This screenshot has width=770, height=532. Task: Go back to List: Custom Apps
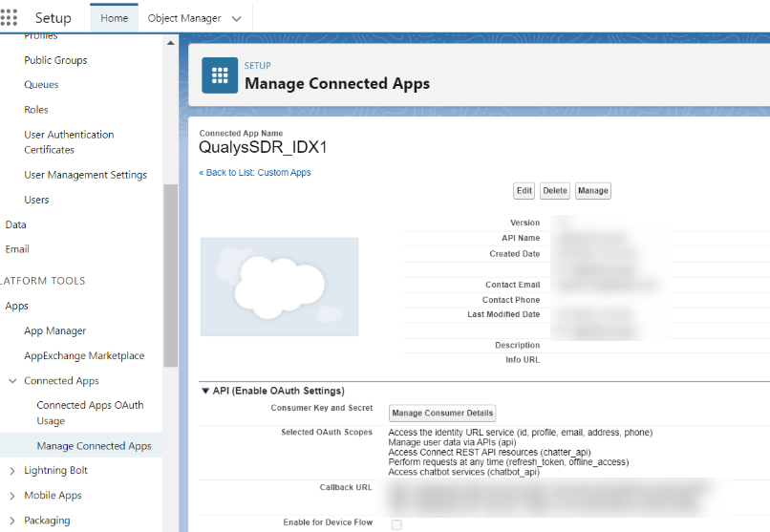255,172
